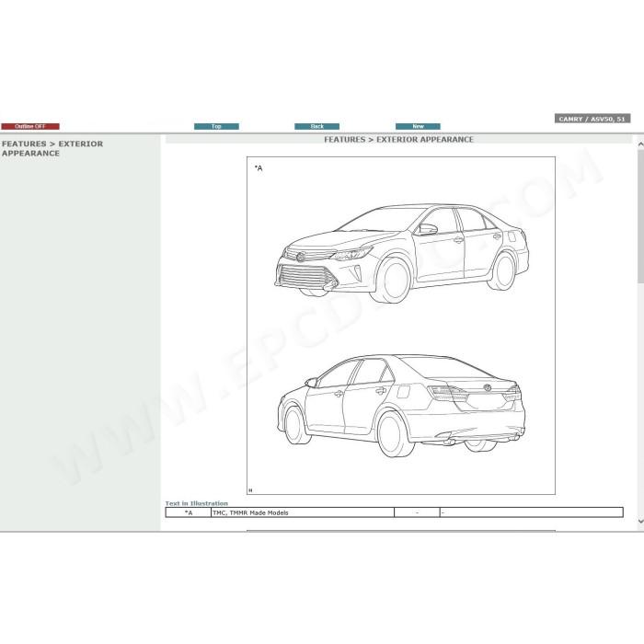This screenshot has width=644, height=644.
Task: Click the content header 'FEATURES > EXTERIOR APPEARANCE'
Action: [x=398, y=140]
